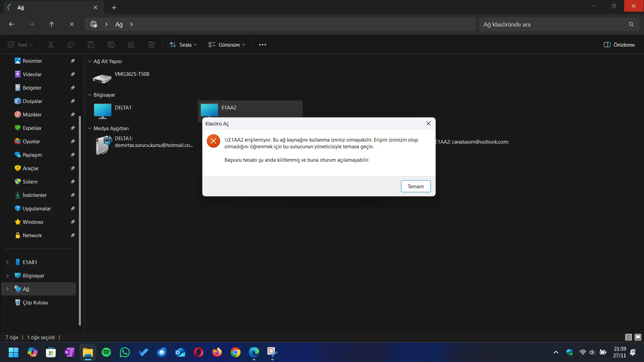Open Araçlar in the sidebar
Screen dimensions: 644x362
pos(31,168)
